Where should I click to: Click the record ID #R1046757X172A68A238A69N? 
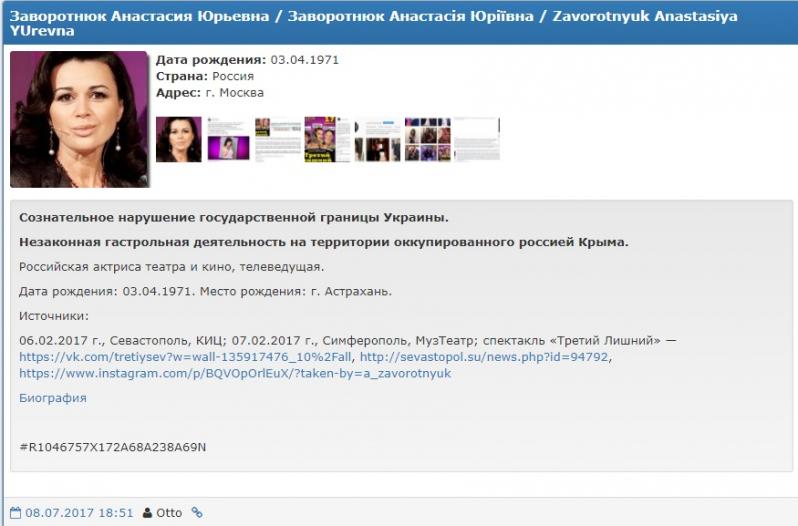click(x=112, y=446)
